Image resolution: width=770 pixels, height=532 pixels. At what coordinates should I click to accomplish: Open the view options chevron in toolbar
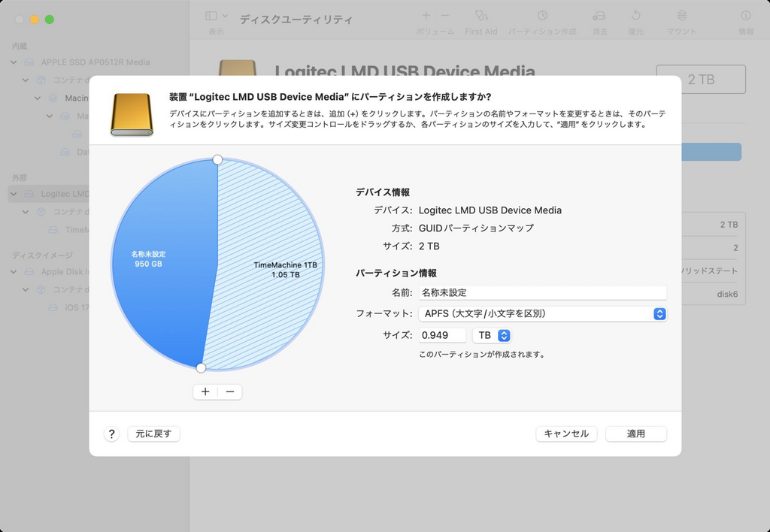[x=225, y=17]
